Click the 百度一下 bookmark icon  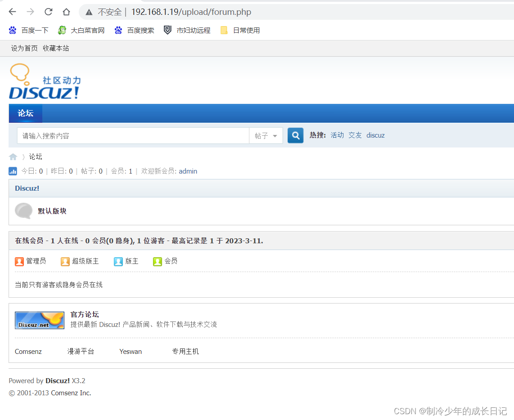click(x=12, y=30)
